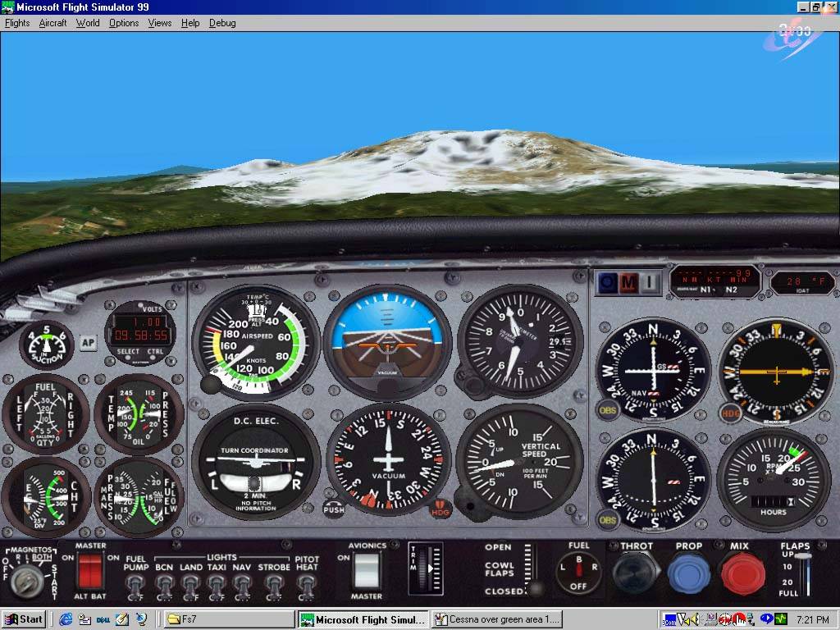The image size is (840, 630).
Task: Click the attitude indicator
Action: 387,342
